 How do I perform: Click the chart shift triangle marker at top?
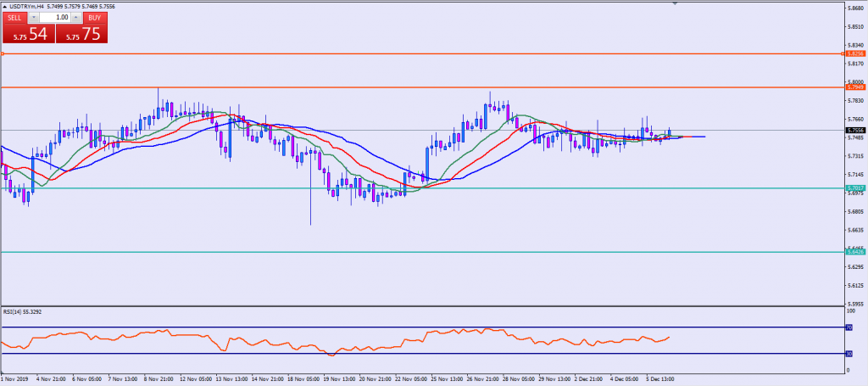coord(674,4)
